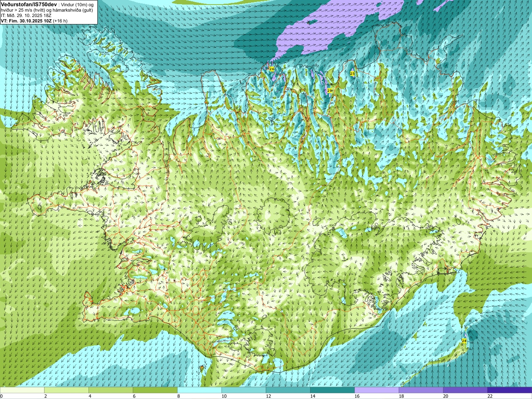Screen dimensions: 532x399
Task: Click the 16–18 m/s light purple legend swatch
Action: (x=377, y=390)
